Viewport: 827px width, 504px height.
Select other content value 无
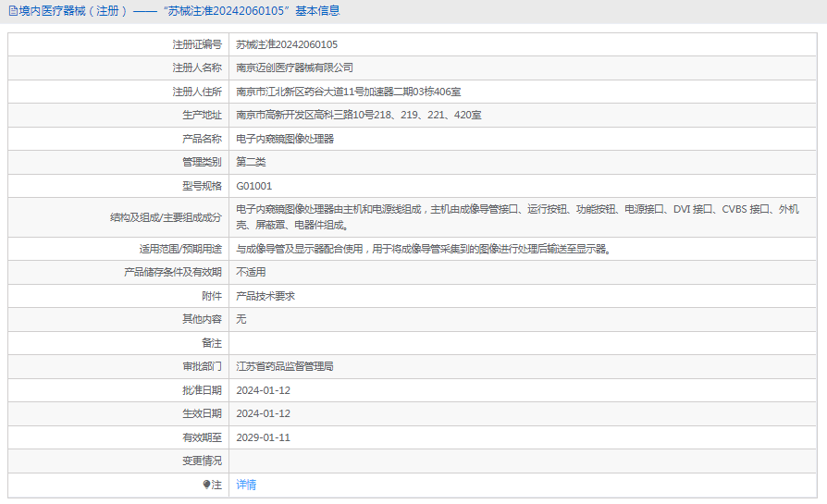[x=241, y=319]
